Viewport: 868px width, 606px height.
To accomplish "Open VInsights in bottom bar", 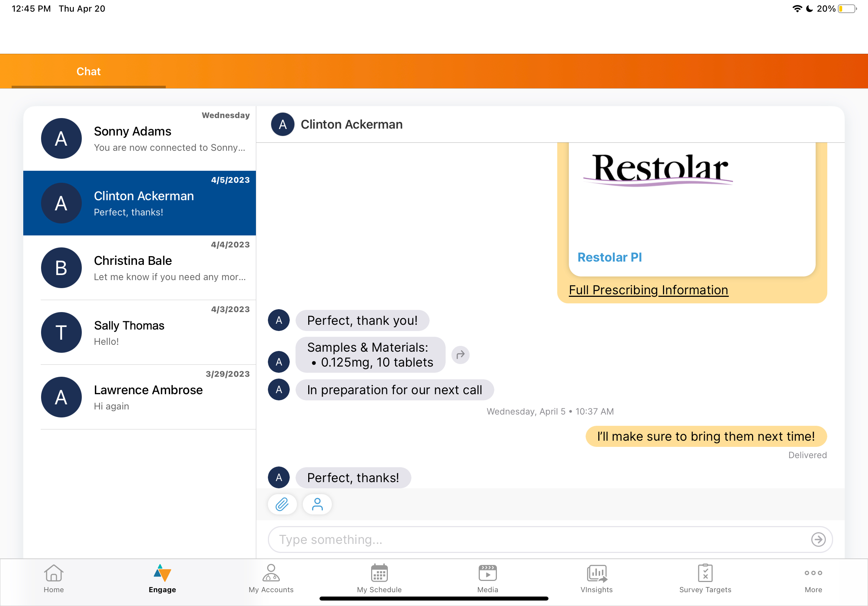I will click(x=596, y=578).
